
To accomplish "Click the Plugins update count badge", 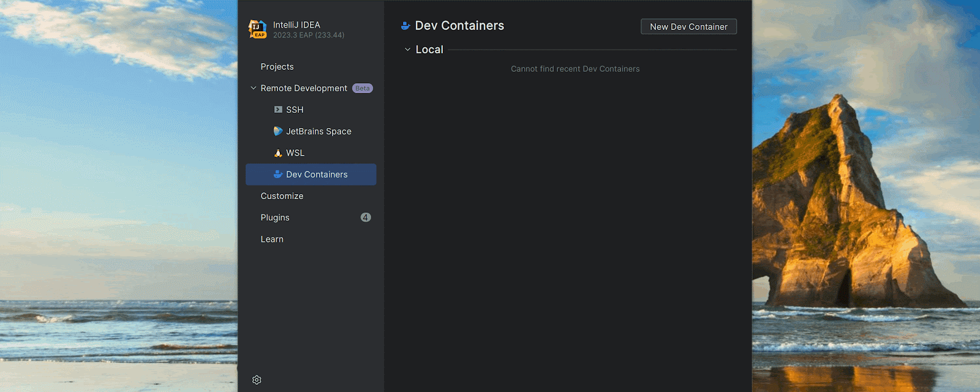I will (x=366, y=217).
